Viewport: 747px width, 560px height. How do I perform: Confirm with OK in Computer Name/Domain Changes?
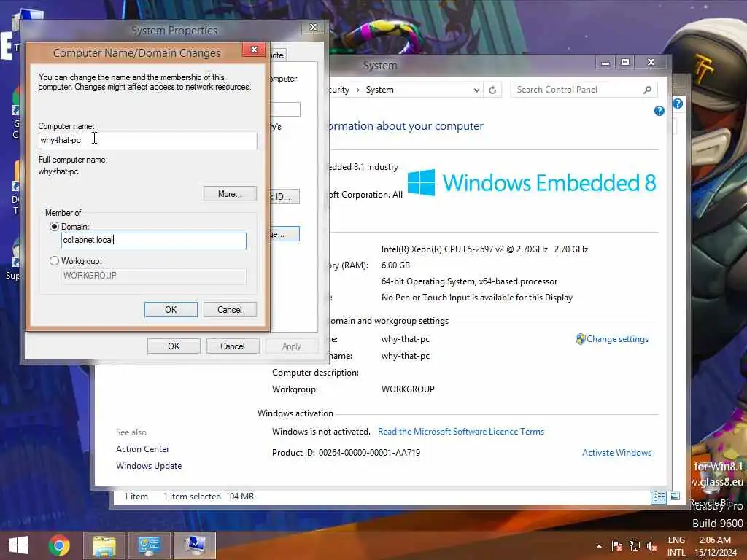(x=171, y=309)
